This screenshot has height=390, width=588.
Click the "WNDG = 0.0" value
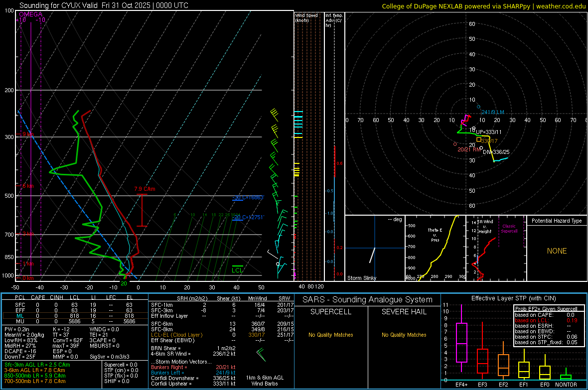pos(104,329)
